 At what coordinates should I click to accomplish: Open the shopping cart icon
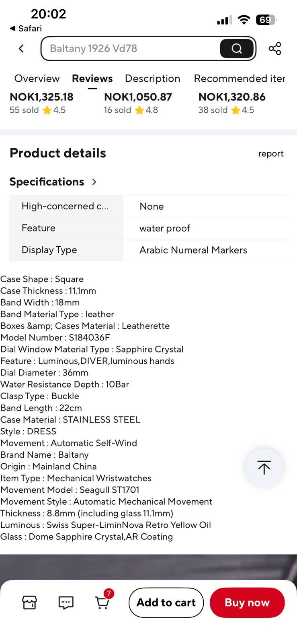coord(103,602)
